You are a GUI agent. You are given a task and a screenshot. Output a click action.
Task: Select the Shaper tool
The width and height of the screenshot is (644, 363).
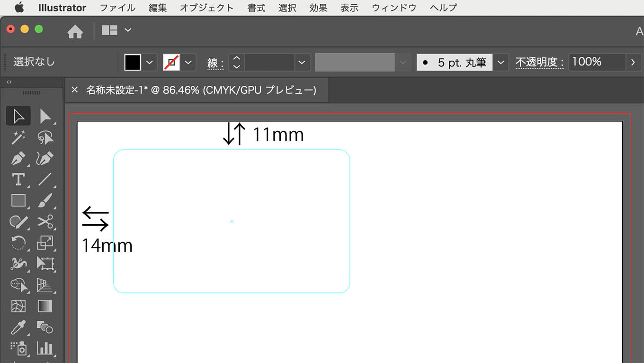(18, 222)
